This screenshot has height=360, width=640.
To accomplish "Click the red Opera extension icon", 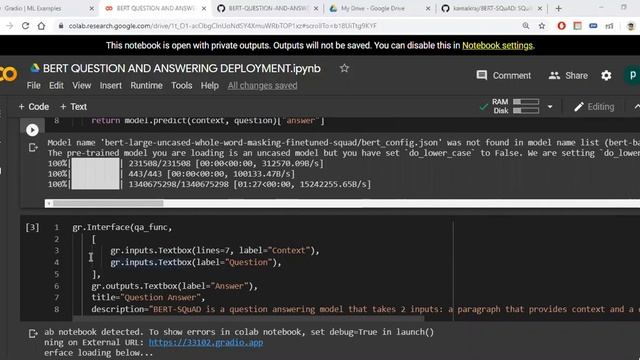I will 561,26.
